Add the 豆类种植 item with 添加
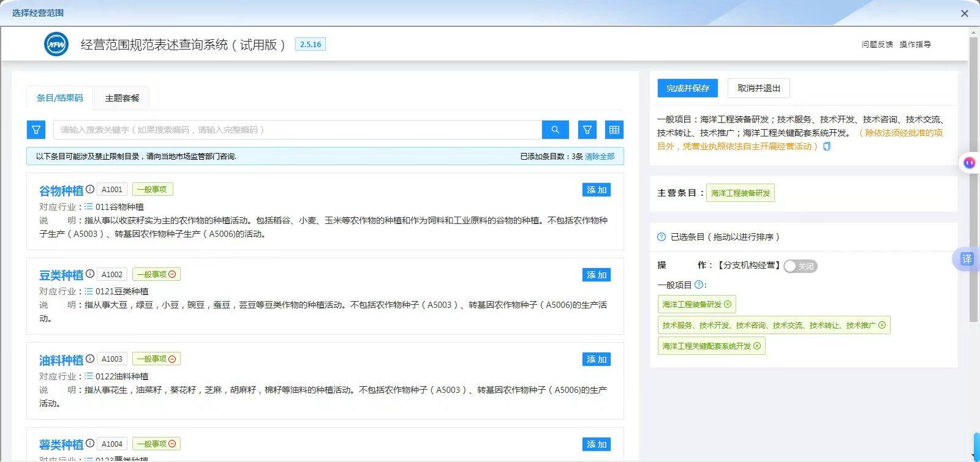 point(597,275)
